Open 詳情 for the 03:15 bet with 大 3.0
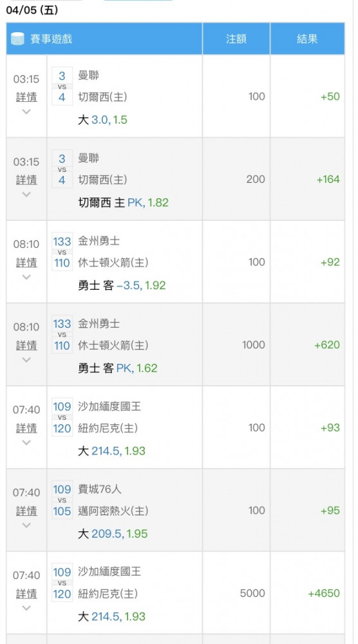 tap(26, 97)
